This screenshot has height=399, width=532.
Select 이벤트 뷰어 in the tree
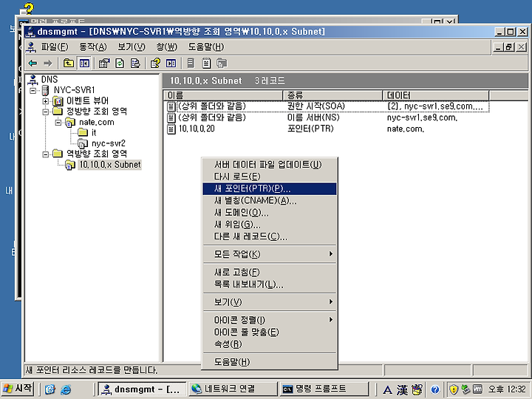click(x=87, y=100)
